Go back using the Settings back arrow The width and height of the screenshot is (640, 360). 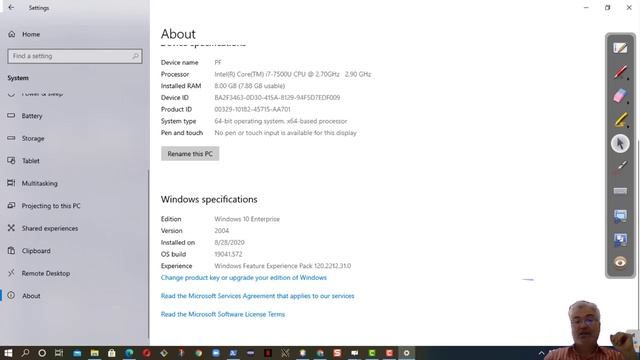tap(11, 7)
